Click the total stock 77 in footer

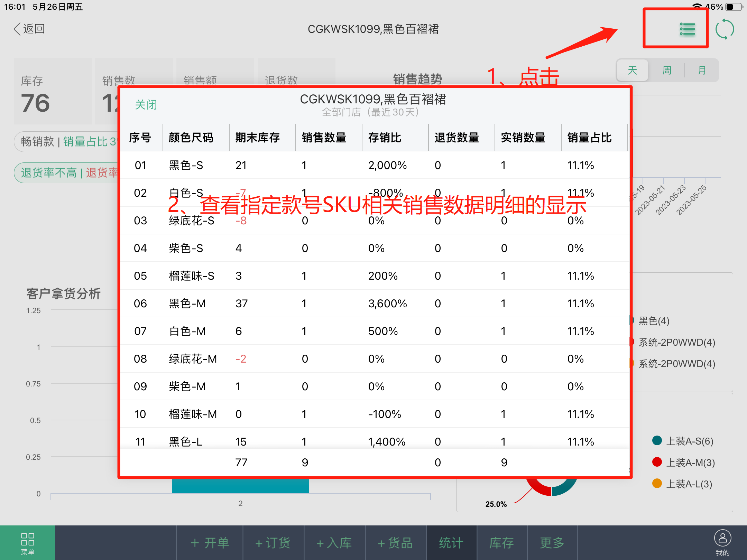point(241,463)
